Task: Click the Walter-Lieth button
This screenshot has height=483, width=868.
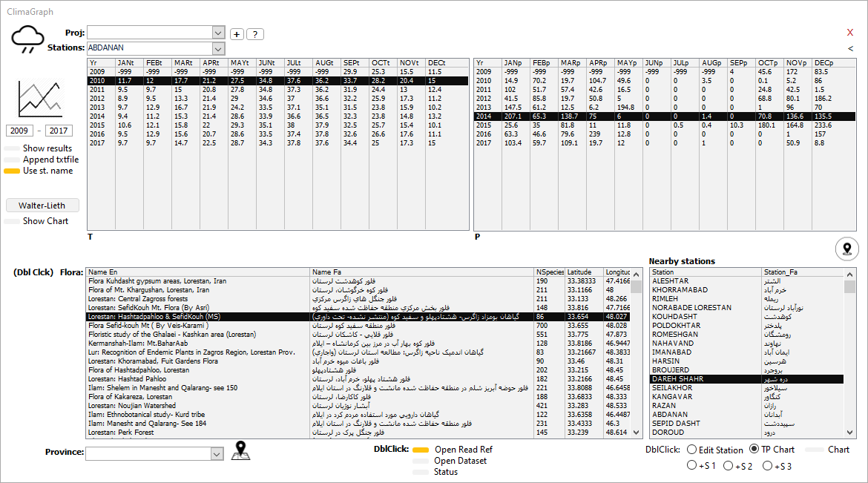Action: [x=42, y=206]
